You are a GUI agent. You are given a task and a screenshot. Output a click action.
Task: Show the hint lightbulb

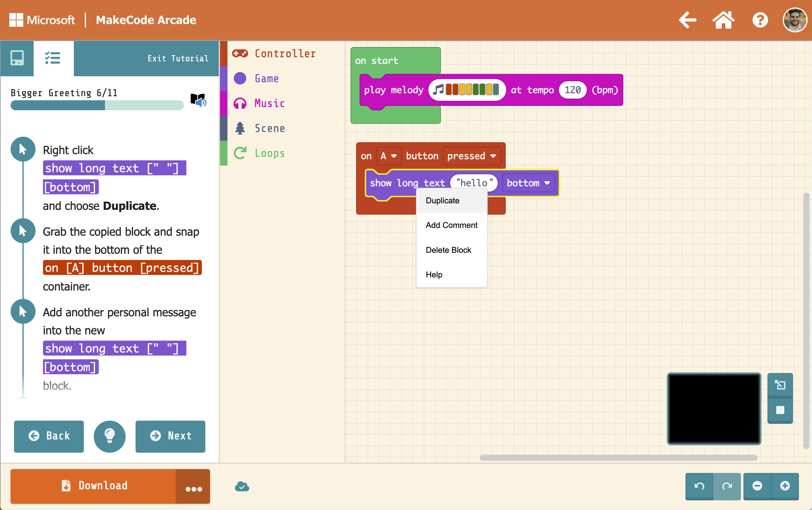tap(110, 436)
